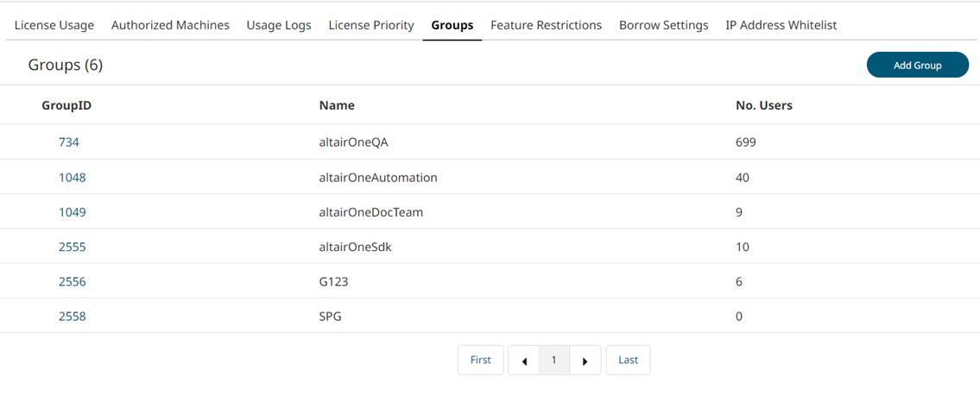Open IP Address Whitelist tab

point(781,25)
